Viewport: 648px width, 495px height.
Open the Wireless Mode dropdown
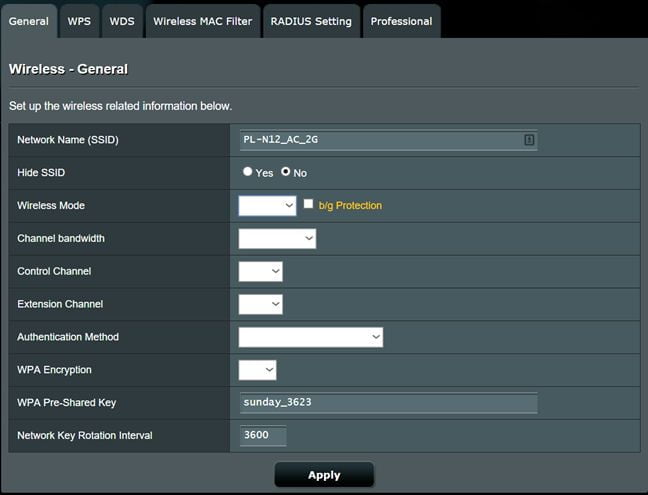pos(268,205)
